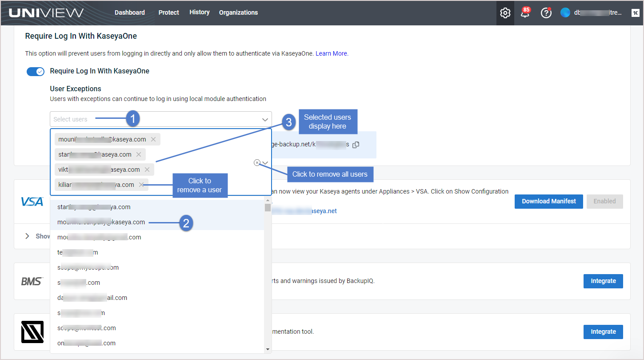
Task: Open the History menu
Action: (200, 12)
